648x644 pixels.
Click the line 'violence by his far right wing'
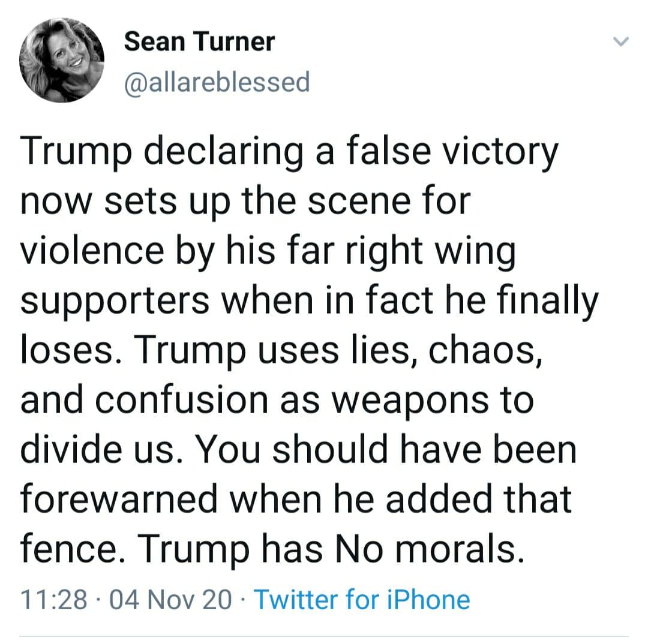268,252
